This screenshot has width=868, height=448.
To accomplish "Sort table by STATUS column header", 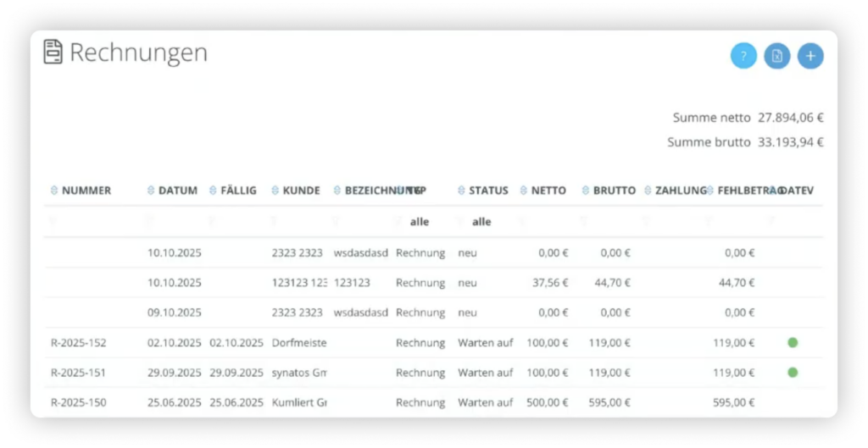I will point(488,191).
